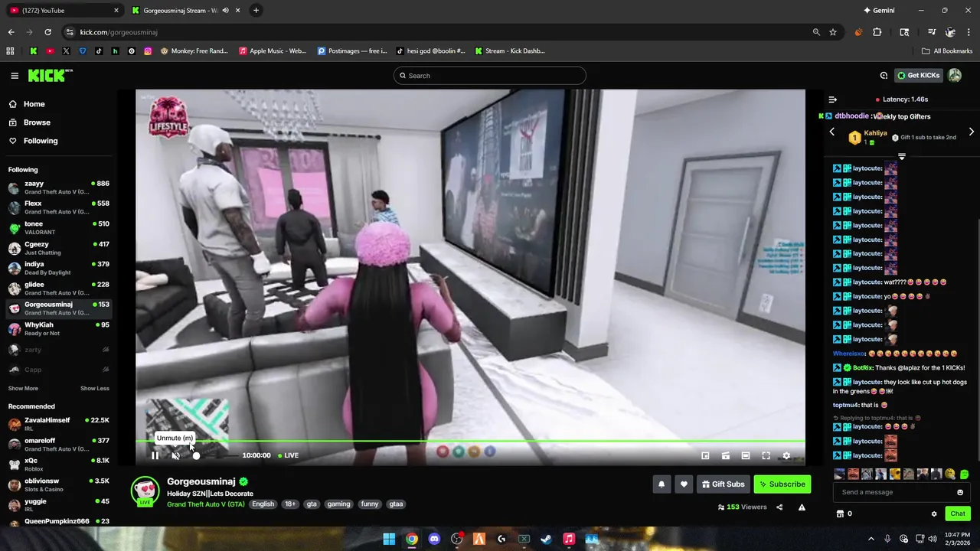This screenshot has height=551, width=980.
Task: Expand the gifters leaderboard handle
Action: pyautogui.click(x=902, y=156)
